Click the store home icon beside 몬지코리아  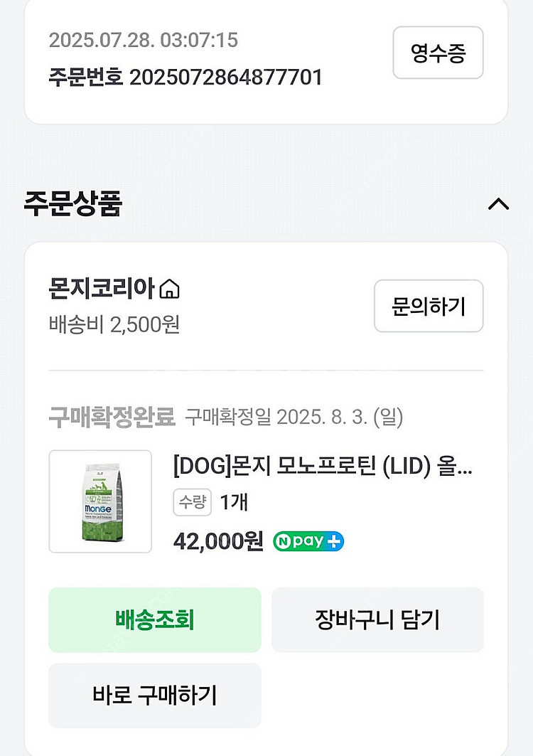coord(170,290)
